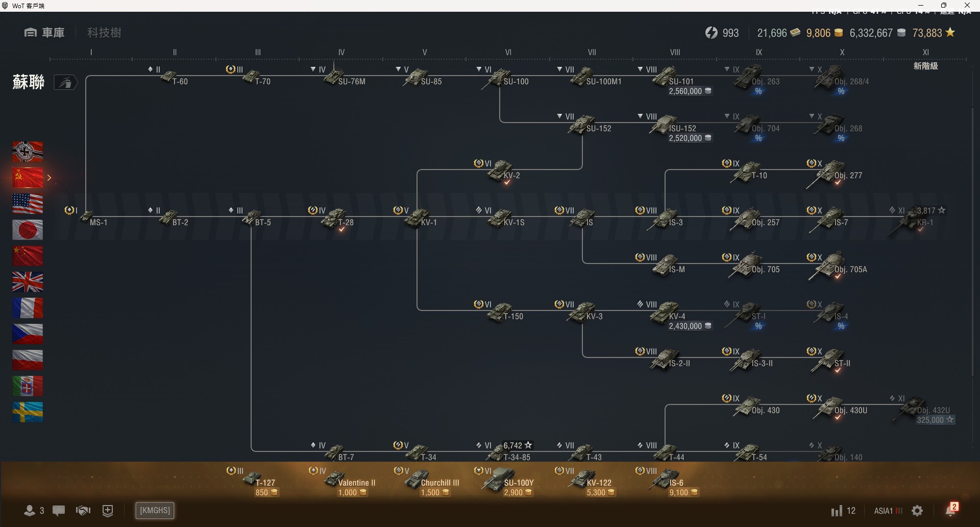
Task: Select the Czechoslovakia nation flag
Action: (28, 334)
